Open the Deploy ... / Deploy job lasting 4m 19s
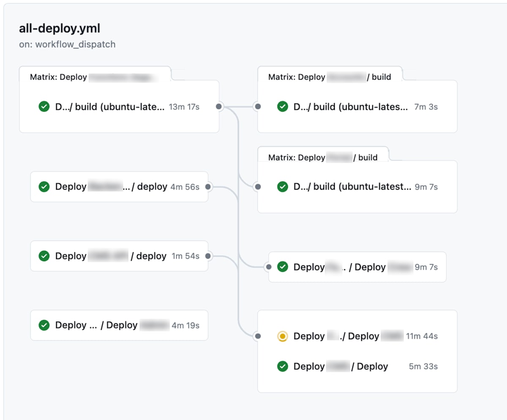Viewport: 507px width, 420px height. point(119,325)
